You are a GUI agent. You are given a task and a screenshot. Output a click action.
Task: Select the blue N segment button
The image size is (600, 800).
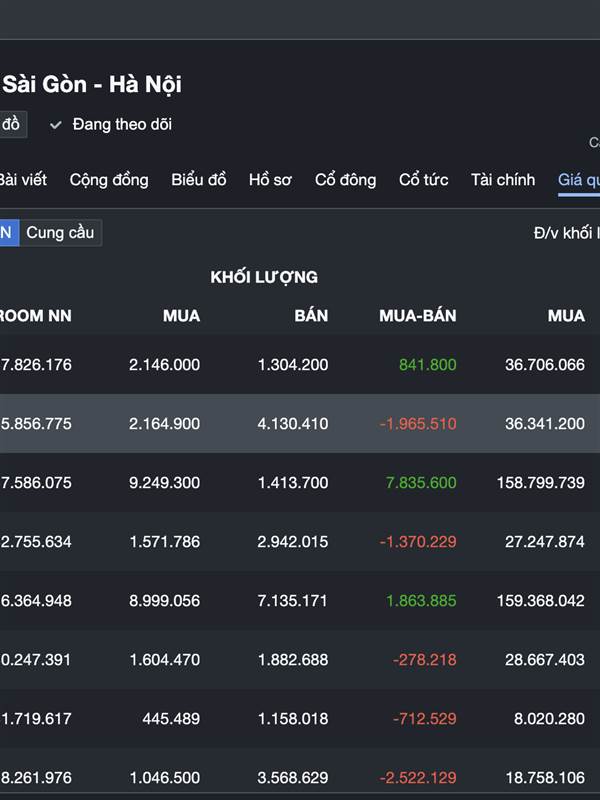click(x=7, y=233)
